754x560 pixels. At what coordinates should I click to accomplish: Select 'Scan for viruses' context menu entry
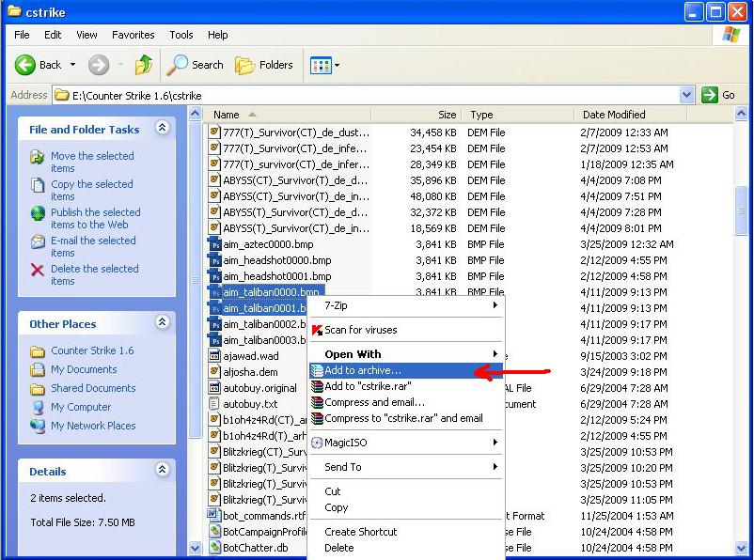tap(360, 330)
